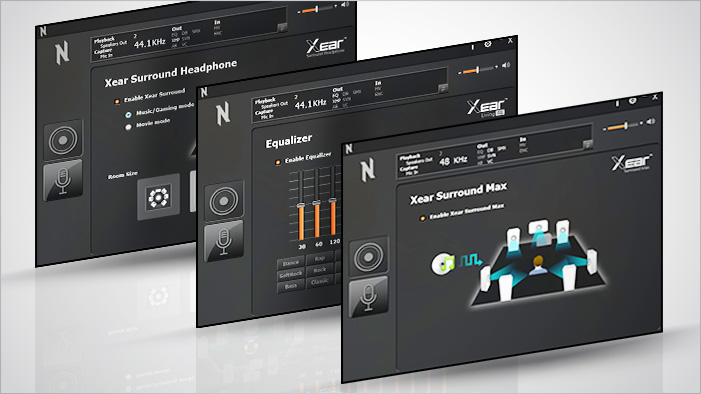Click 44.1KHz sample rate in Surround Headphone window
Viewport: 701px width, 394px height.
(x=150, y=43)
